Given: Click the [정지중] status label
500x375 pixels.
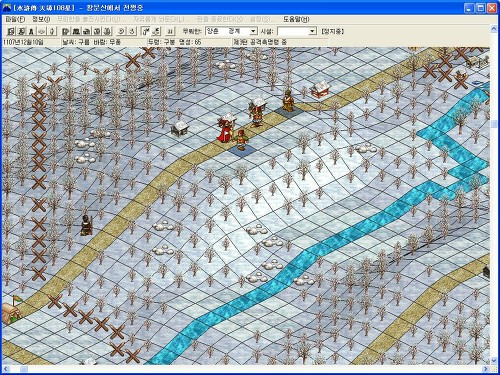Looking at the screenshot, I should [332, 31].
